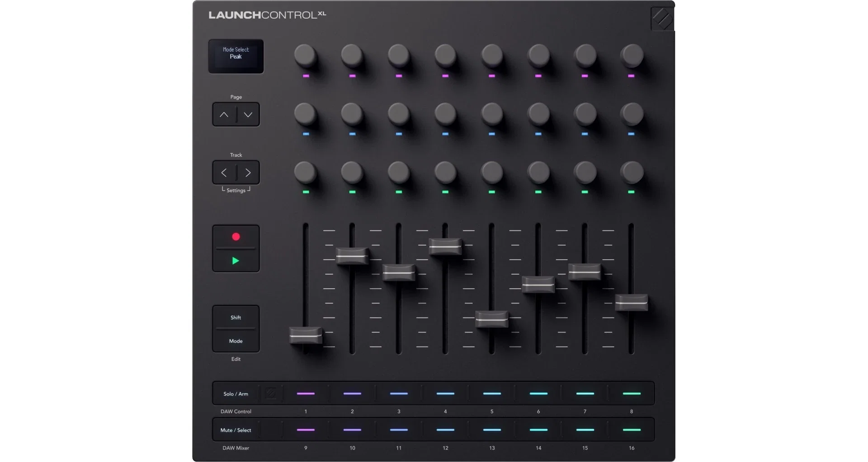The width and height of the screenshot is (868, 462).
Task: Click the Page up arrow button
Action: click(x=224, y=115)
